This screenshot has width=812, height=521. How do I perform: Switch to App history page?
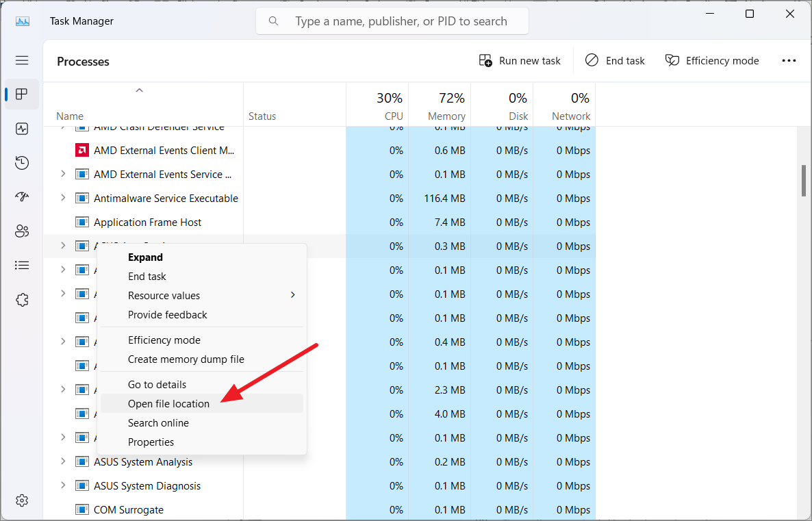tap(22, 162)
